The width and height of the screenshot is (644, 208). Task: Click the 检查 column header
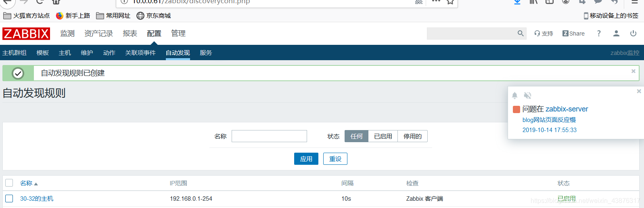(412, 183)
